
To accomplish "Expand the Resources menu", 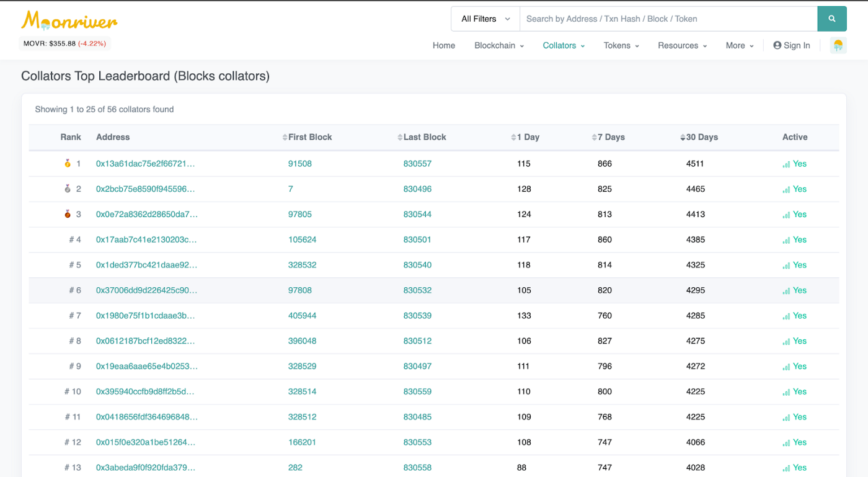I will (683, 45).
